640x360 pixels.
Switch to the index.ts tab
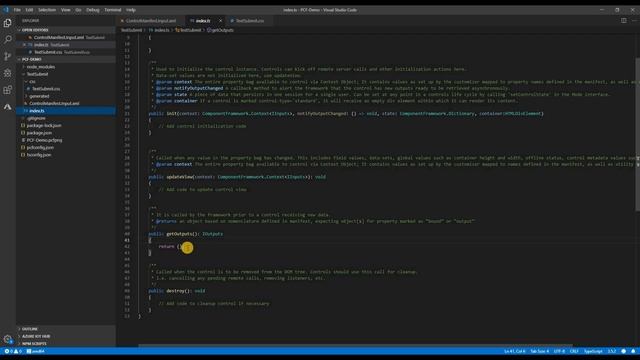pyautogui.click(x=203, y=20)
